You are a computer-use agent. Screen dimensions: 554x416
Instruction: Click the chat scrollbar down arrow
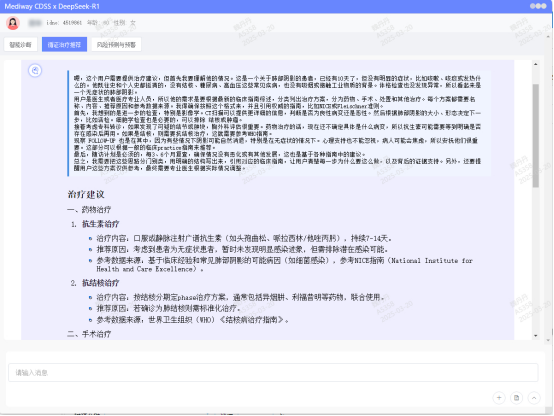(536, 336)
